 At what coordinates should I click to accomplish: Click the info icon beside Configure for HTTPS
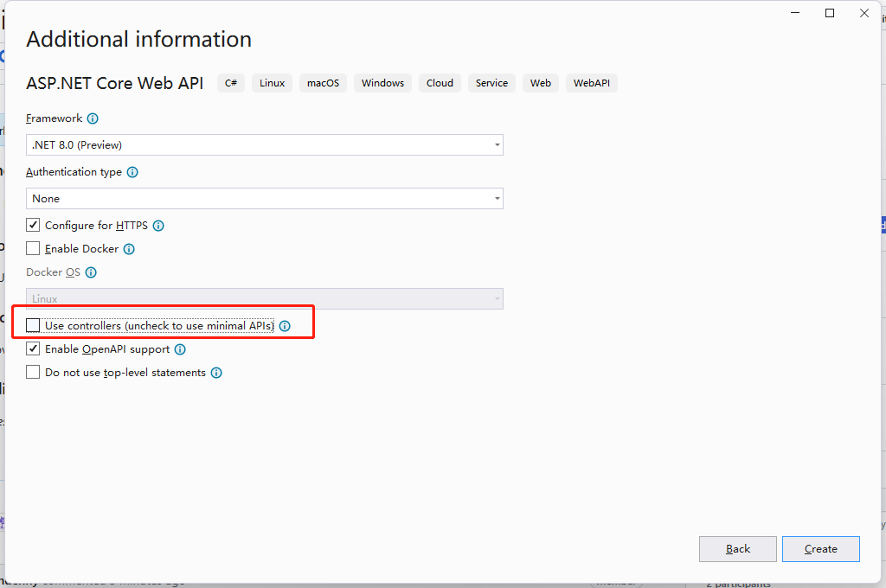tap(157, 225)
